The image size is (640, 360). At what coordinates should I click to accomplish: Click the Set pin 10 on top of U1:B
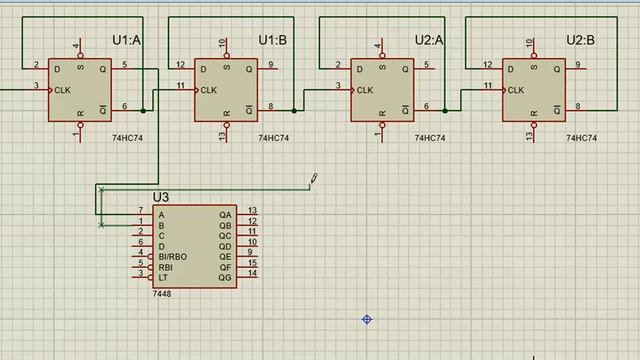coord(226,48)
